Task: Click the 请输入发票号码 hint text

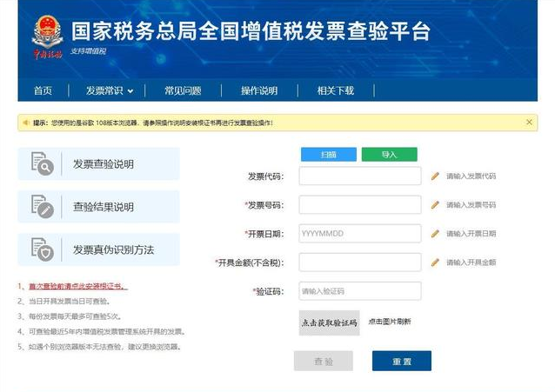Action: click(x=471, y=204)
